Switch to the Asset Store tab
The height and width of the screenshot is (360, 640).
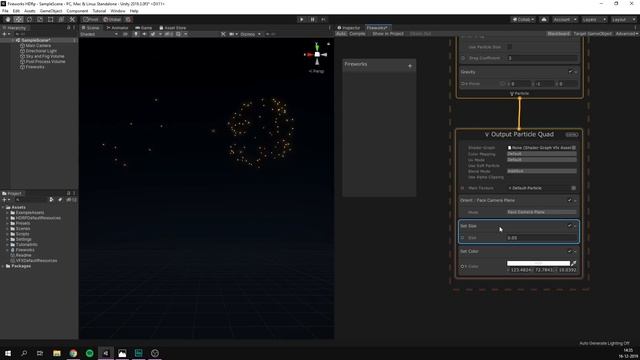pos(173,28)
